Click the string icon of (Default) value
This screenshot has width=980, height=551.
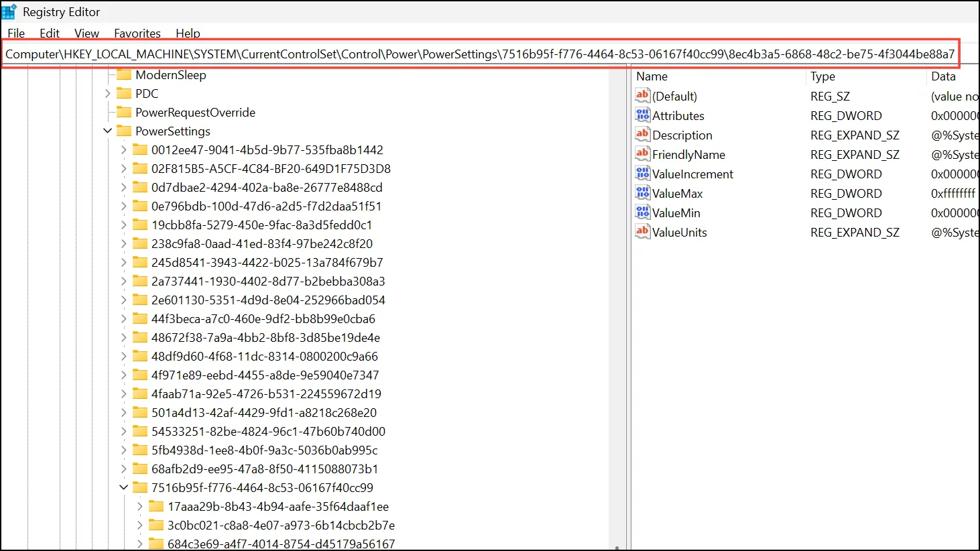(643, 96)
